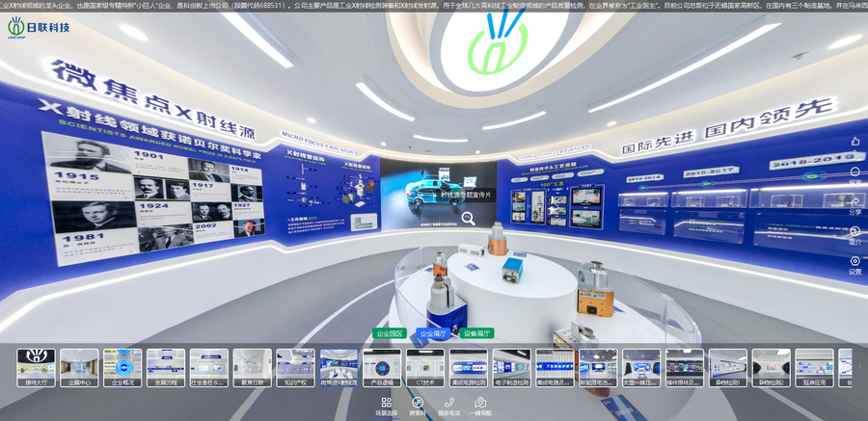868x421 pixels.
Task: Open the 电子制造检测 scene thumbnail
Action: tap(511, 367)
